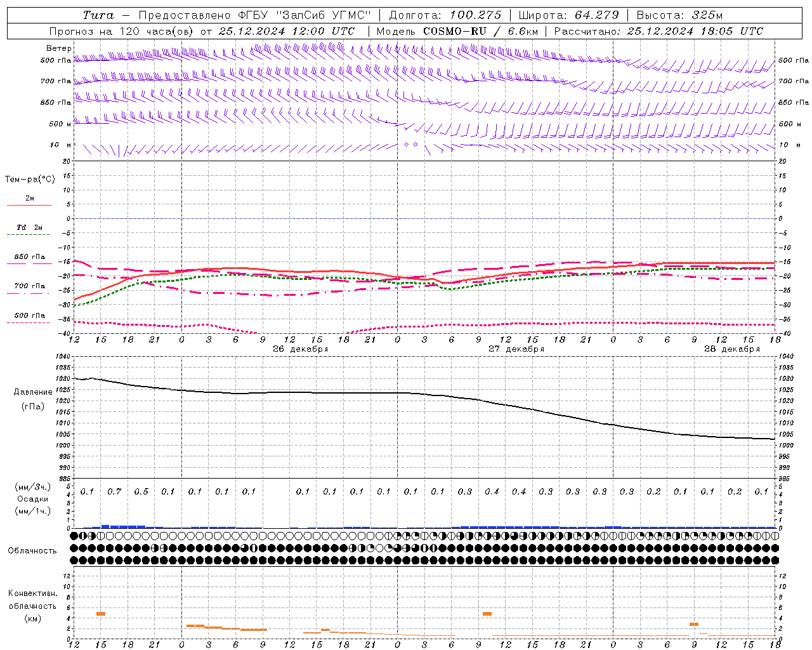The height and width of the screenshot is (650, 812).
Task: Click the "Давление" panel label
Action: (33, 392)
